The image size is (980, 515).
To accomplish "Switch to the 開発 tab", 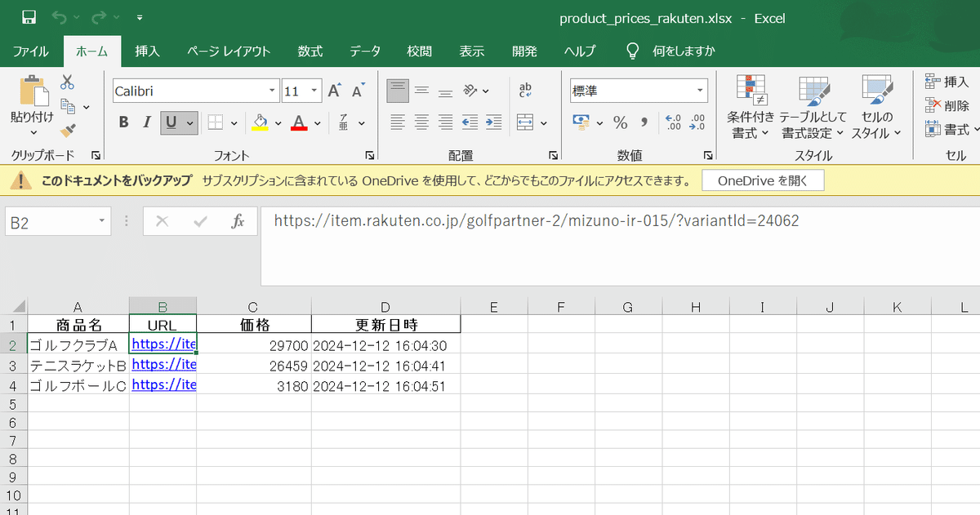I will [524, 51].
